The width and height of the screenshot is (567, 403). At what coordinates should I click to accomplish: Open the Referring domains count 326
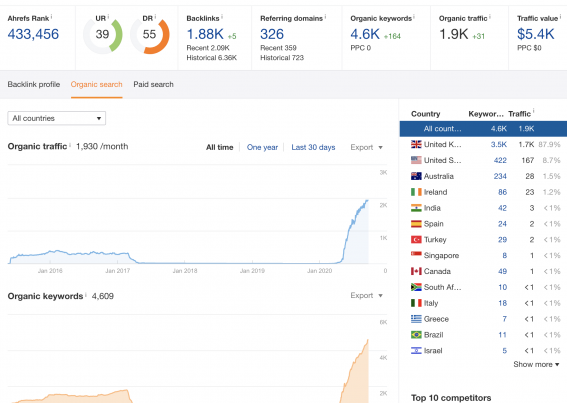272,34
